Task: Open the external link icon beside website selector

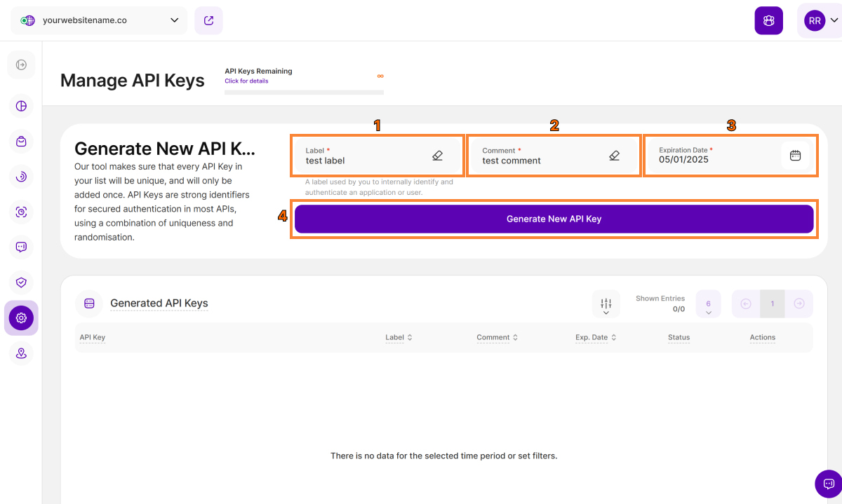Action: 208,20
